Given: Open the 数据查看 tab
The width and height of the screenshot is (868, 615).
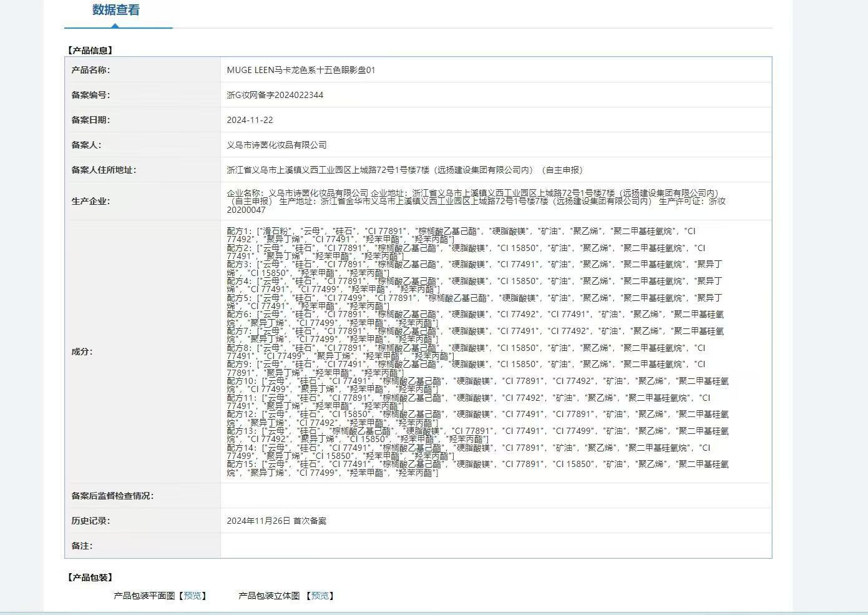Looking at the screenshot, I should (116, 10).
